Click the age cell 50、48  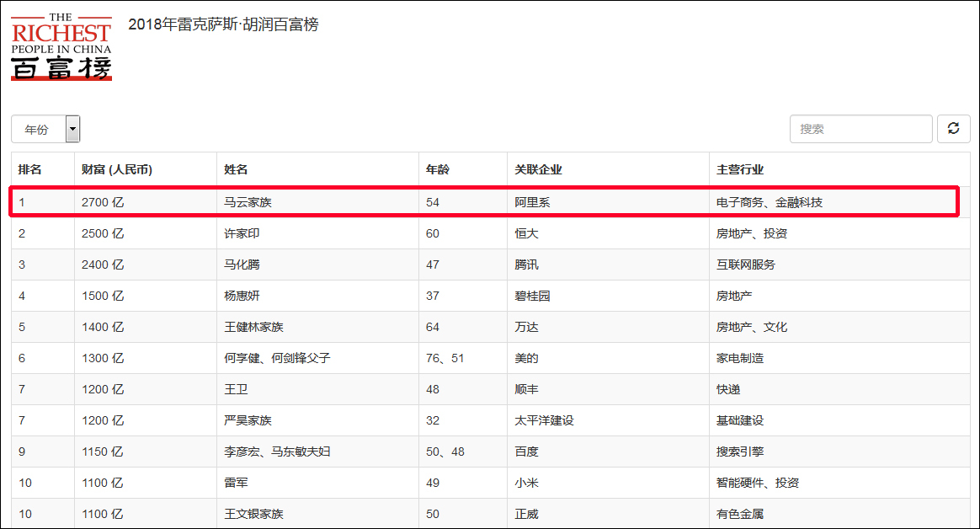[445, 452]
